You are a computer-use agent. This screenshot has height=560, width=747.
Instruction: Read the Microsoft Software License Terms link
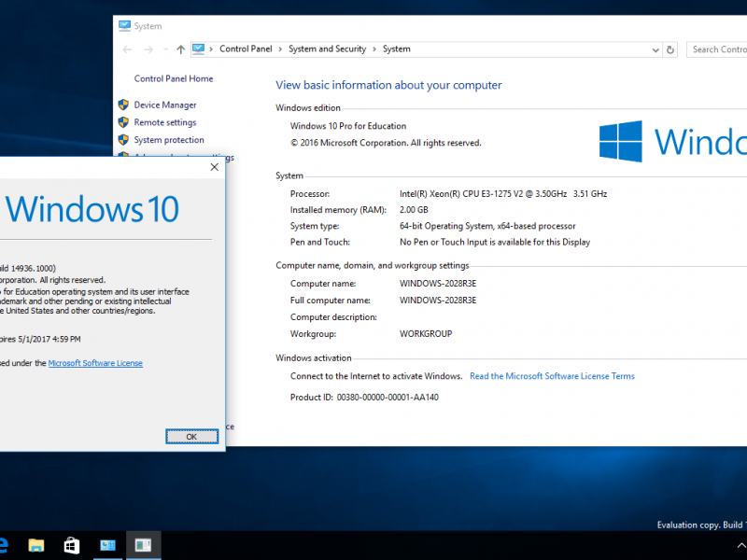[552, 376]
